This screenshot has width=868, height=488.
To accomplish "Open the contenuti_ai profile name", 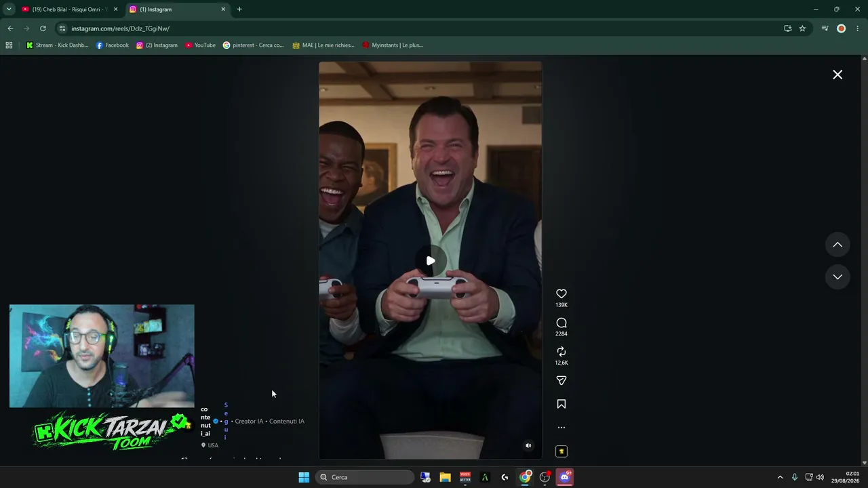I will pos(205,422).
